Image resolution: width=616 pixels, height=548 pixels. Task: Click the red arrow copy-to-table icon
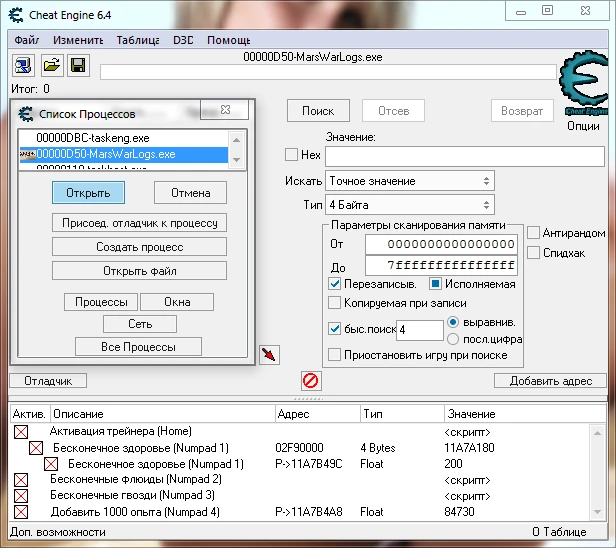click(x=269, y=355)
